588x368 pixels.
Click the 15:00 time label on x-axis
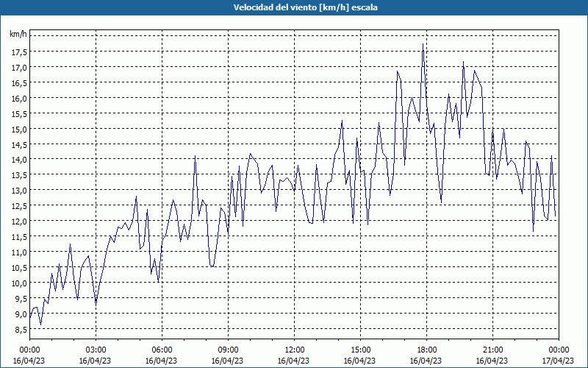click(x=360, y=350)
